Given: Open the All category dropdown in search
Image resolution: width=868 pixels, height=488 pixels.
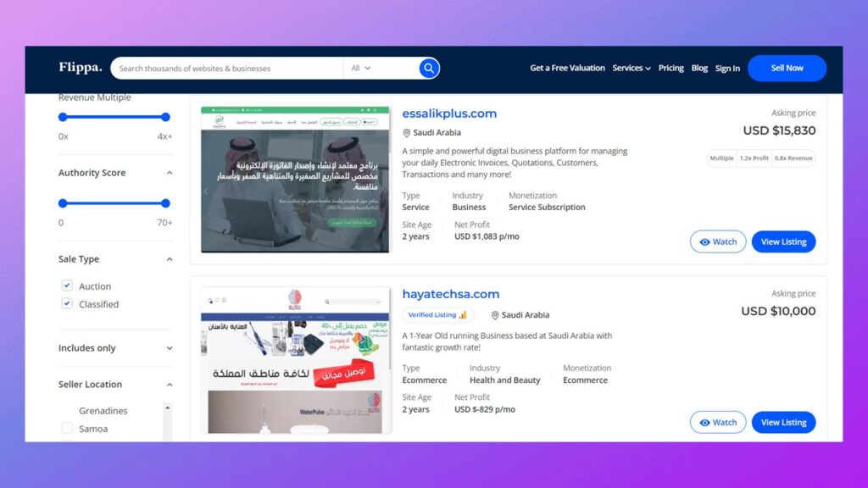Looking at the screenshot, I should [361, 68].
